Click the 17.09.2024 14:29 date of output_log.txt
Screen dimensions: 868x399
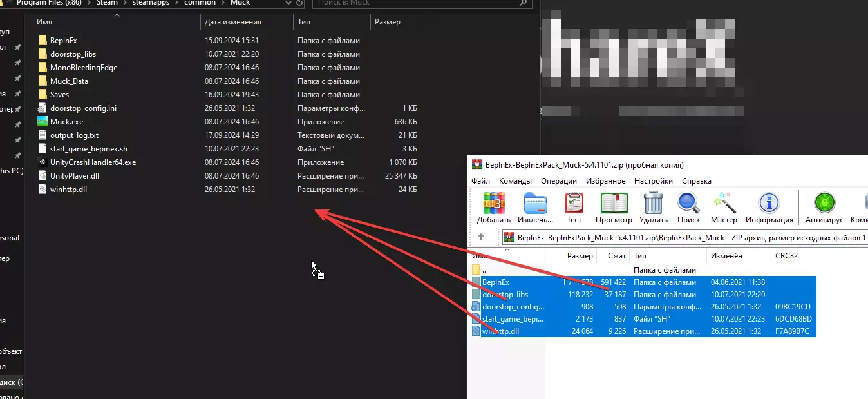click(x=232, y=135)
